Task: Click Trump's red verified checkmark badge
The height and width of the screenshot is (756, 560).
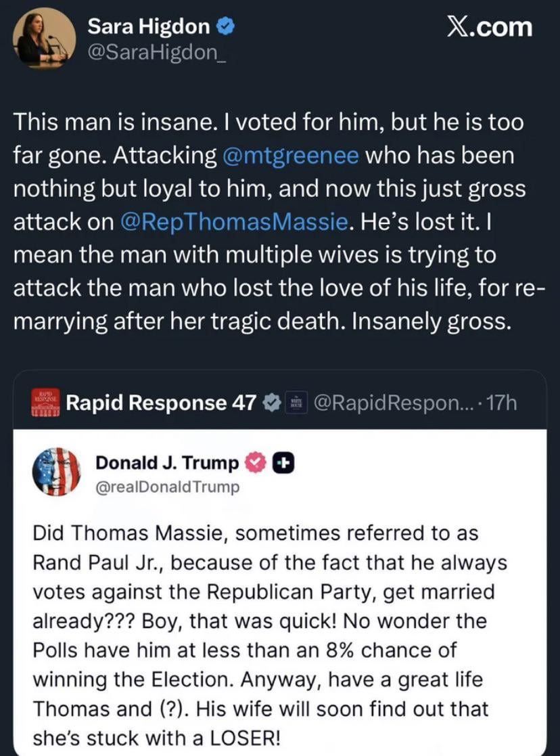Action: [254, 463]
